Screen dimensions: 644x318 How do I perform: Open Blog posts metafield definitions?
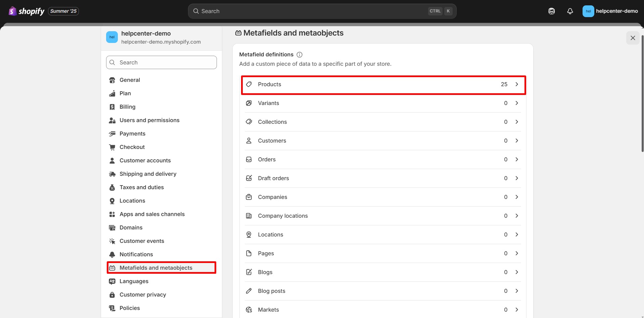tap(383, 291)
